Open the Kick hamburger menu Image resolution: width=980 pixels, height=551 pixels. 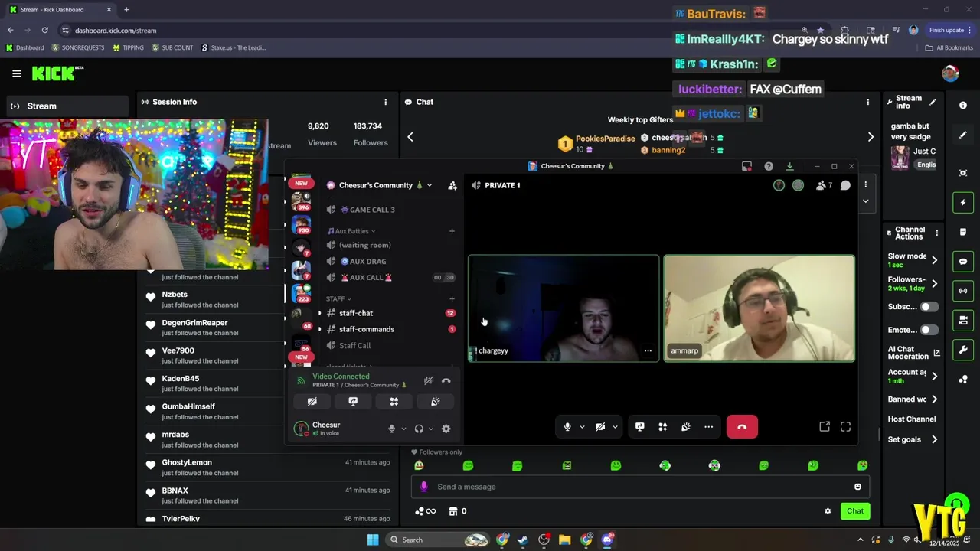pyautogui.click(x=17, y=73)
